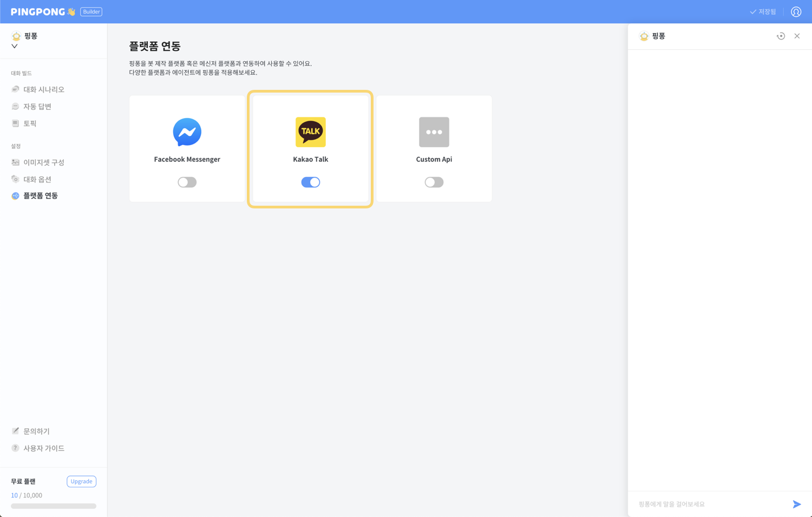Open 이미지셋 구성 menu item
The width and height of the screenshot is (812, 517).
[44, 162]
